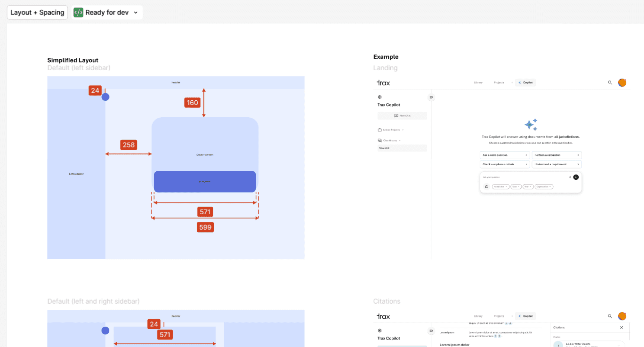Click the Layout + Spacing title label
The width and height of the screenshot is (644, 347).
click(37, 13)
